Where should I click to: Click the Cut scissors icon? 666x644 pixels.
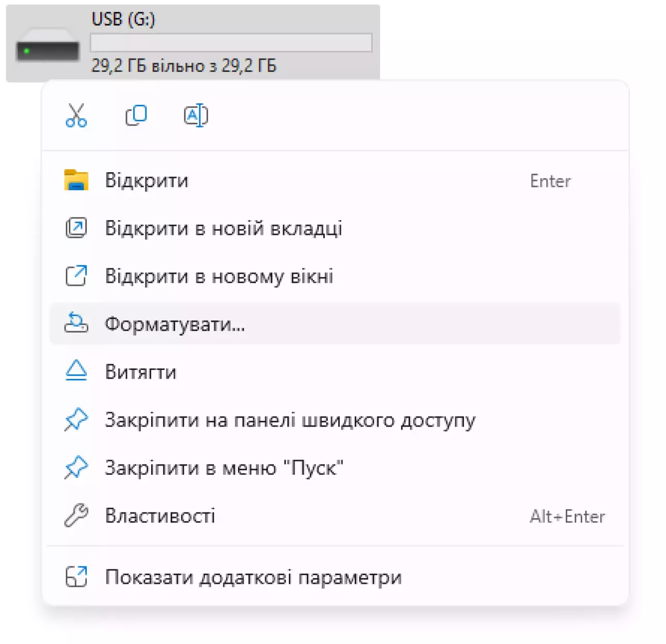76,116
